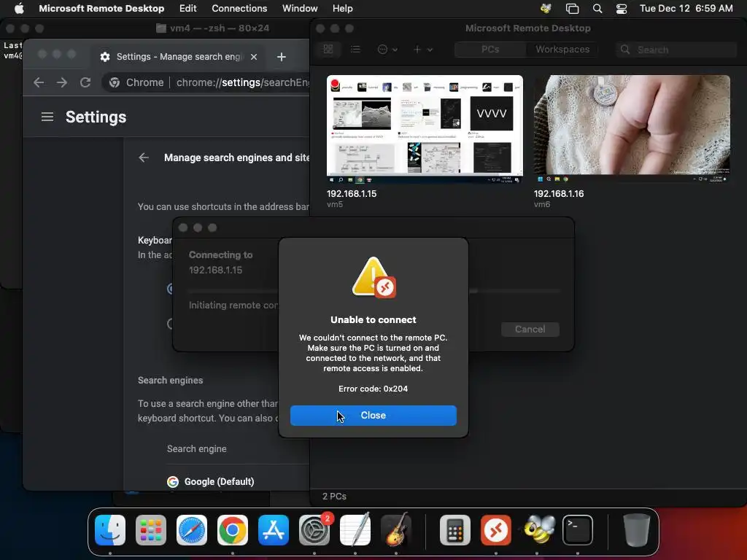Go back from Manage search engines
This screenshot has height=560, width=747.
click(x=144, y=157)
